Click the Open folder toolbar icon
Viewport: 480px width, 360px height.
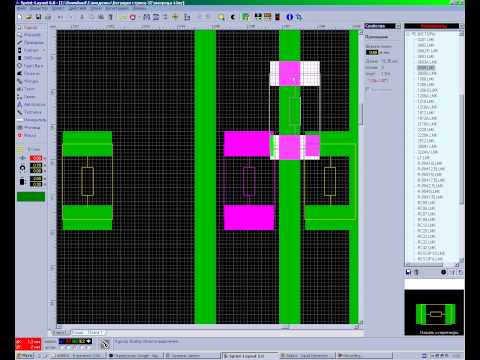[x=29, y=17]
